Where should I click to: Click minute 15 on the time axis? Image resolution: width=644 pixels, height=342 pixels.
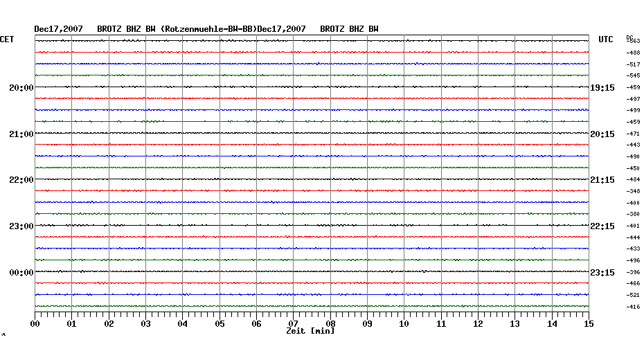(x=588, y=324)
